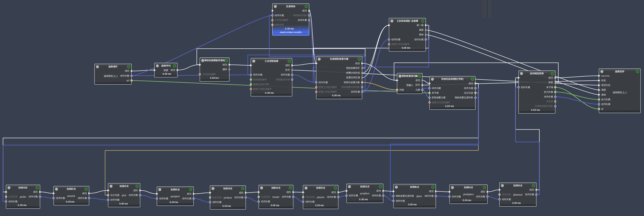Image resolution: width=644 pixels, height=216 pixels.
Task: Click gray dot on 工业视觉结果 node
Action: (254, 61)
